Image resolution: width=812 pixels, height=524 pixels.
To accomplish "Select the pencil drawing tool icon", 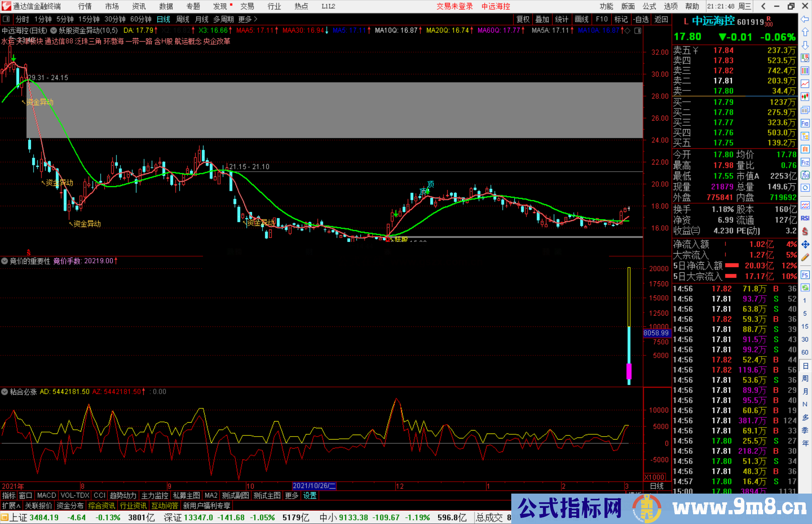I will tap(805, 258).
